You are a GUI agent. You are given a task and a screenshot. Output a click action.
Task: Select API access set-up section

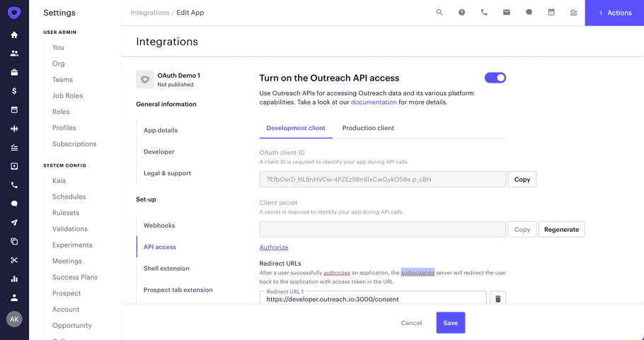pos(160,247)
